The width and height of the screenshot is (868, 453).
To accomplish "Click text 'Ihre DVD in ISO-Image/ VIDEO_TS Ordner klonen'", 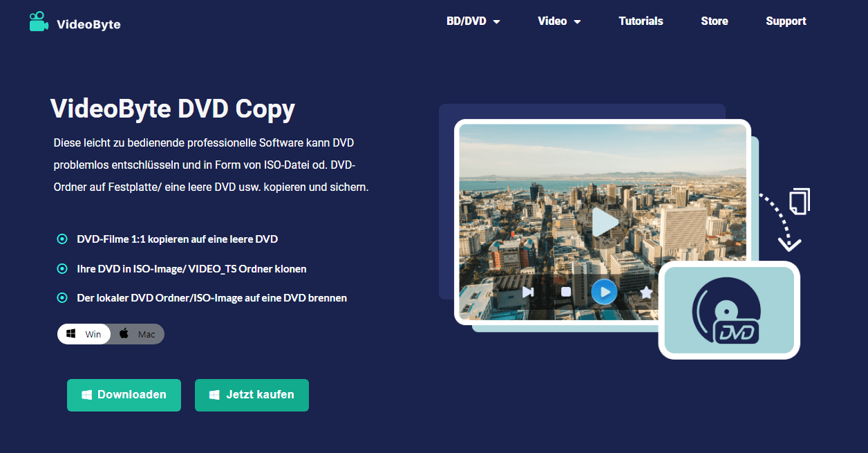I will pyautogui.click(x=191, y=268).
